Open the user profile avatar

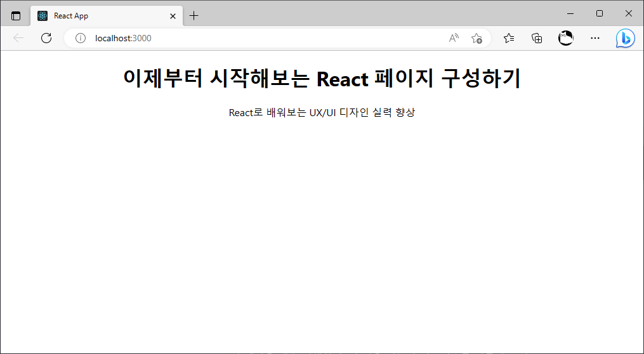pos(566,38)
